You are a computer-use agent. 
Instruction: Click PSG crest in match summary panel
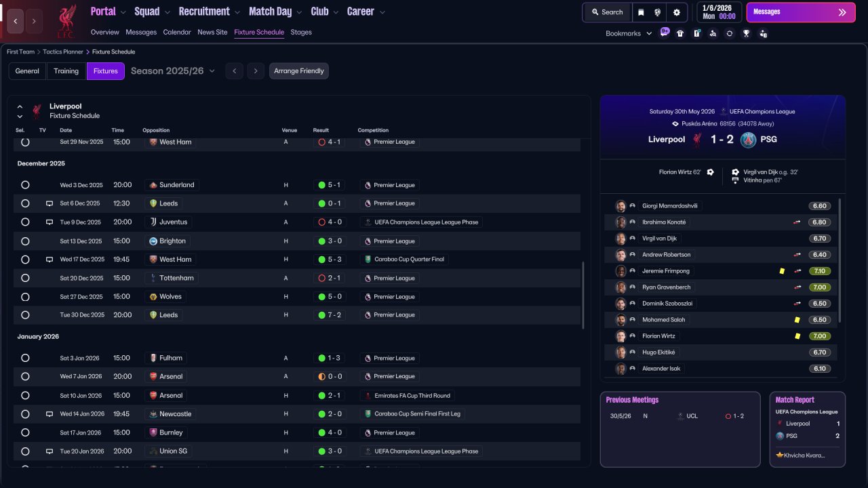[748, 140]
